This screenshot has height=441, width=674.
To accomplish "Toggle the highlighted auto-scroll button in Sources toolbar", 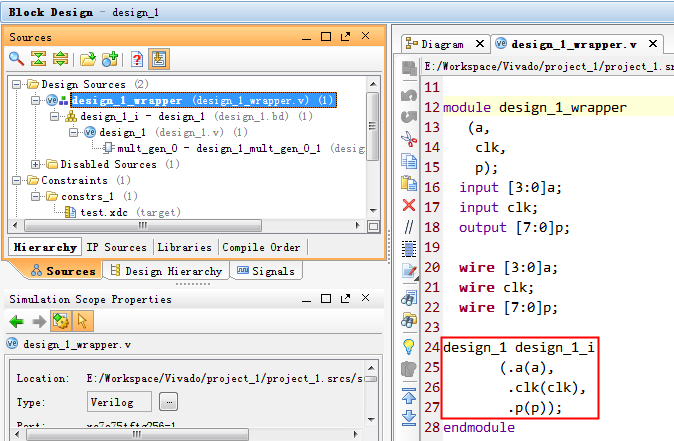I will point(158,59).
